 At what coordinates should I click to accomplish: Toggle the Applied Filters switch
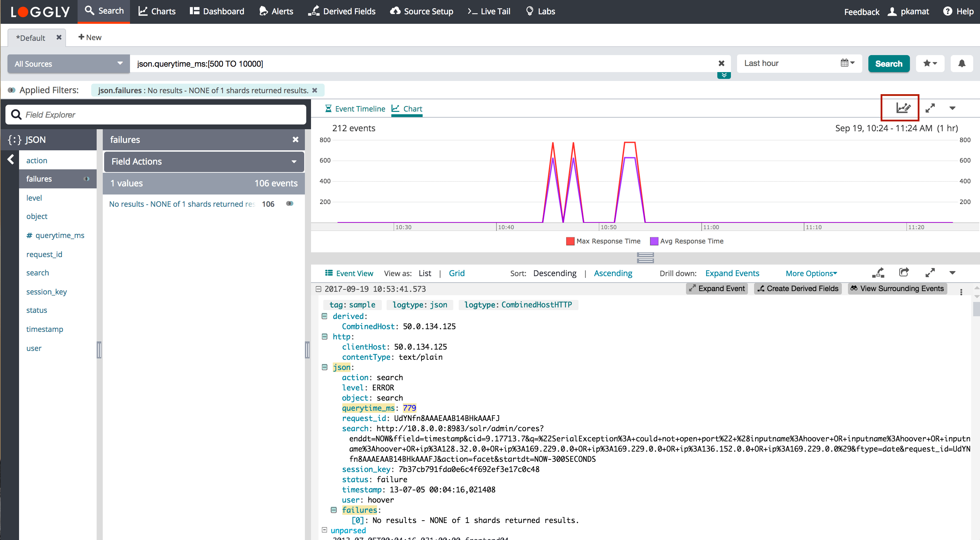coord(12,90)
